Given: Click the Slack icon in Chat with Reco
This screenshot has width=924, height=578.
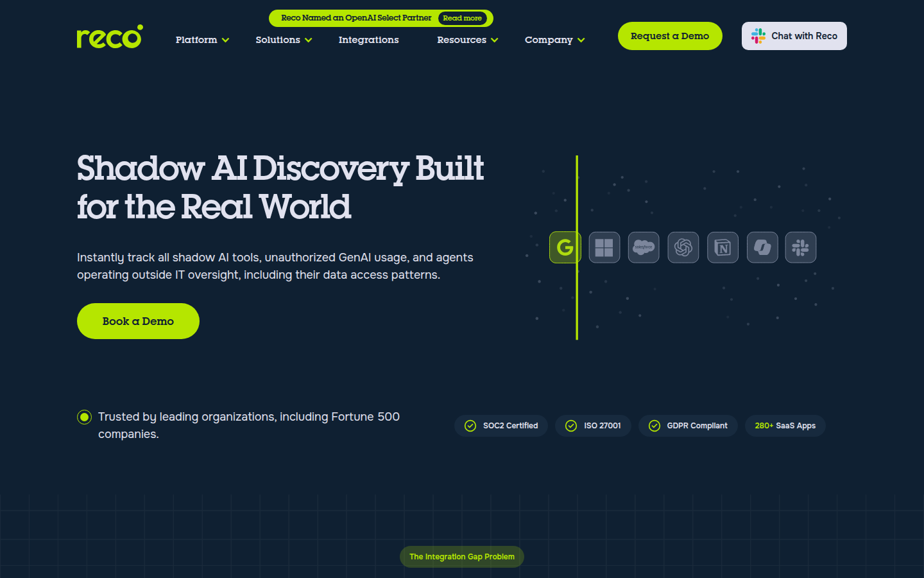Looking at the screenshot, I should pos(758,36).
